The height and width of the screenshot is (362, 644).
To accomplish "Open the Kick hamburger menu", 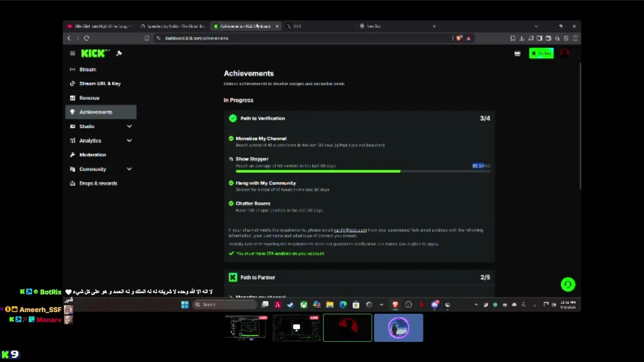I will 72,53.
